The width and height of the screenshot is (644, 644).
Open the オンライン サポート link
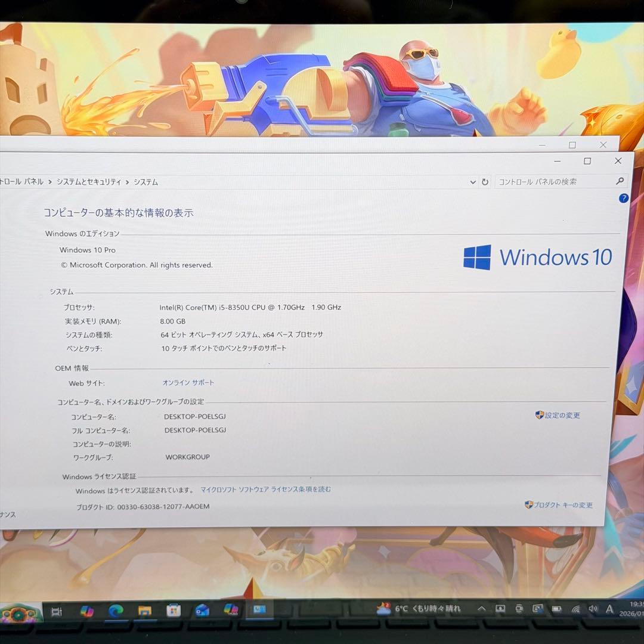pyautogui.click(x=188, y=382)
